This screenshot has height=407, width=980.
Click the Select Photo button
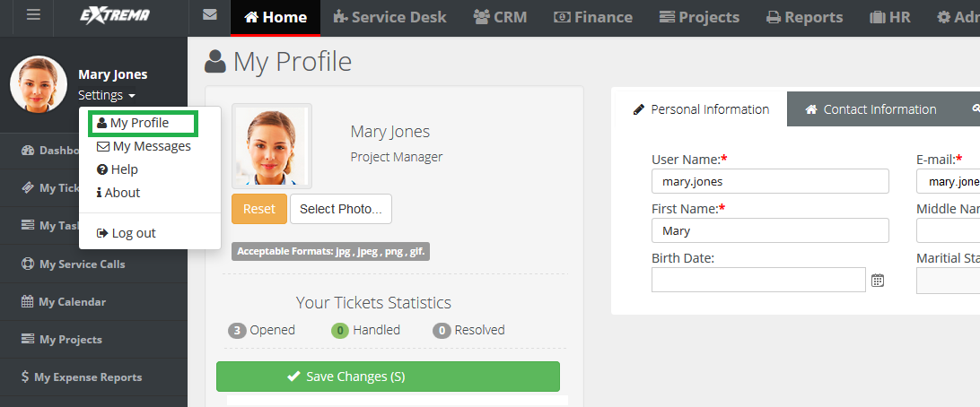pyautogui.click(x=341, y=209)
